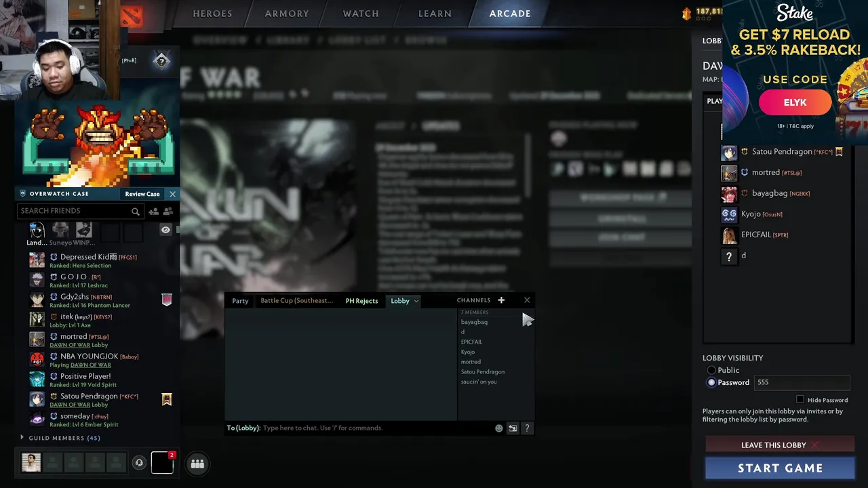Viewport: 868px width, 488px height.
Task: Click Kyojo GG avatar in lobby players
Action: [x=729, y=215]
